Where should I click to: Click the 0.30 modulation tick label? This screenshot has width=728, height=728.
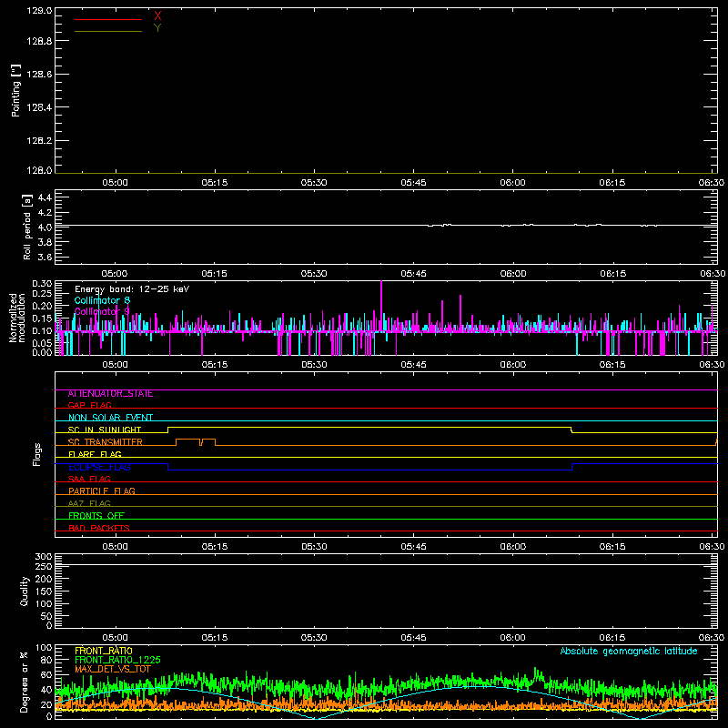click(x=42, y=284)
